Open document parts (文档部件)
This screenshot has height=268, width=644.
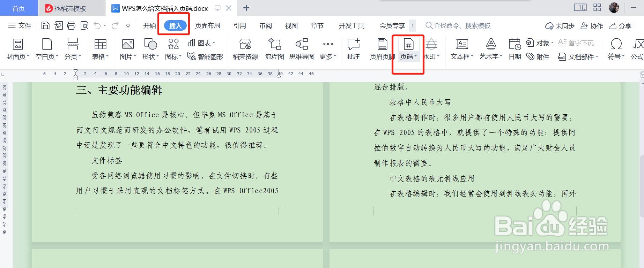tap(578, 56)
